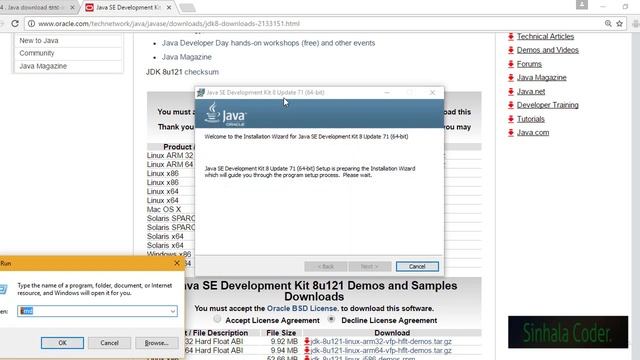Click the Open text field in Run dialog
Image resolution: width=640 pixels, height=360 pixels.
coord(93,311)
